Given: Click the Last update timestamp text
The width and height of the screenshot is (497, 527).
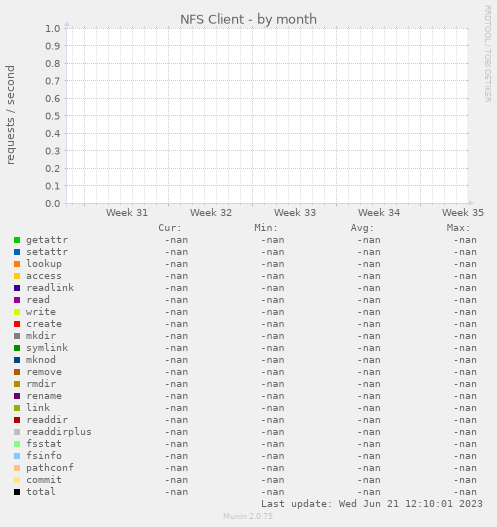Looking at the screenshot, I should [372, 504].
